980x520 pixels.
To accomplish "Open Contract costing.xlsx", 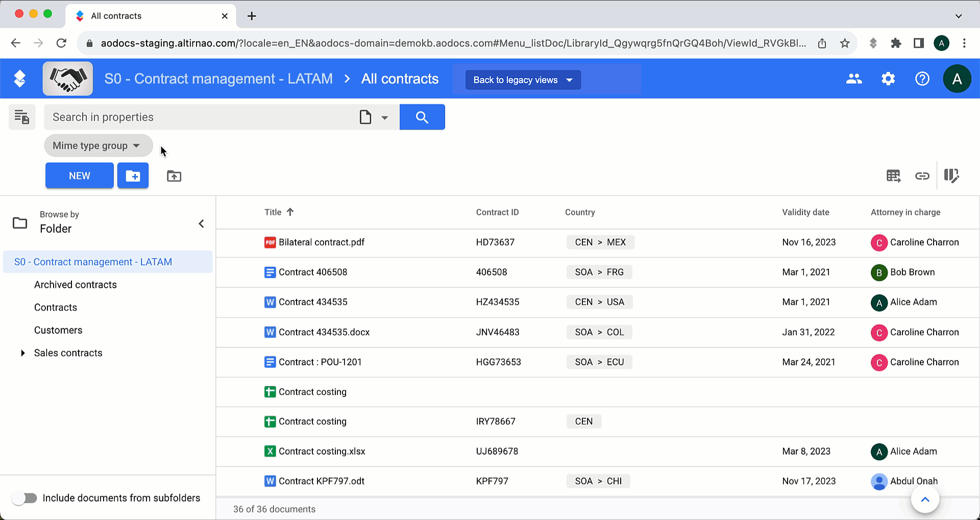I will point(322,451).
